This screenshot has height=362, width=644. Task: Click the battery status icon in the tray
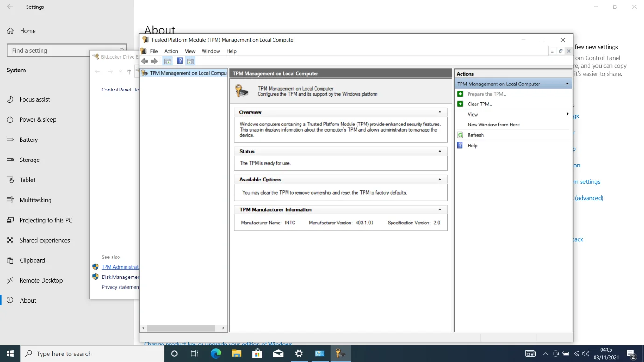(566, 354)
